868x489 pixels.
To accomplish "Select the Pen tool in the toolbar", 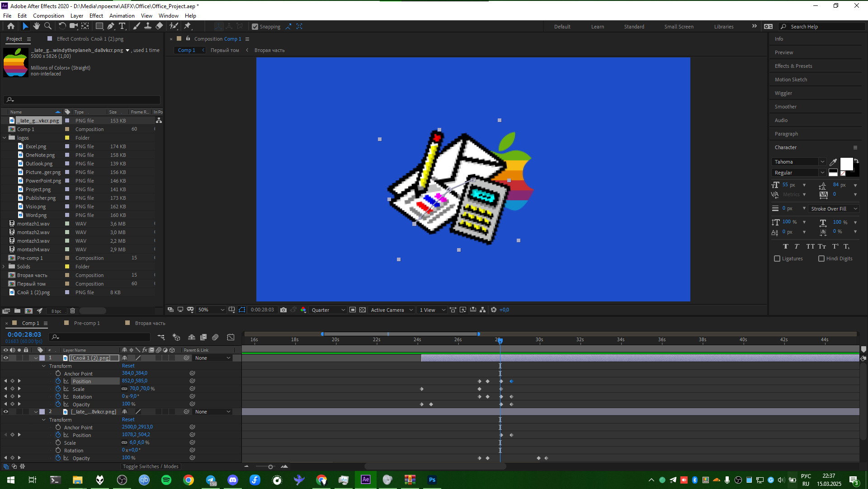I will (x=111, y=26).
